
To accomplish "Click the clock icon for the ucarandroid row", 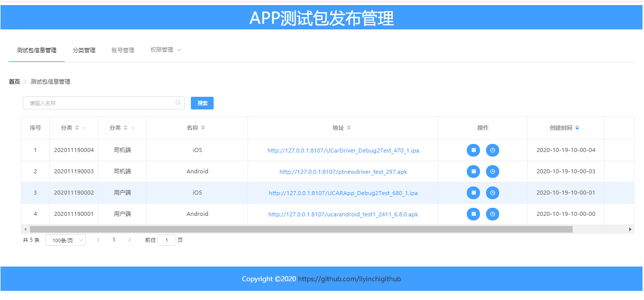I will pyautogui.click(x=493, y=214).
